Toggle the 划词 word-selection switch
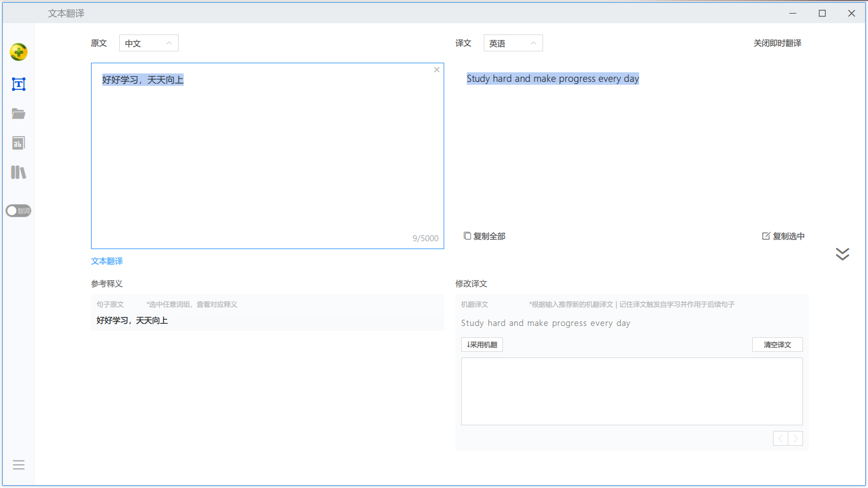The image size is (868, 488). 19,211
